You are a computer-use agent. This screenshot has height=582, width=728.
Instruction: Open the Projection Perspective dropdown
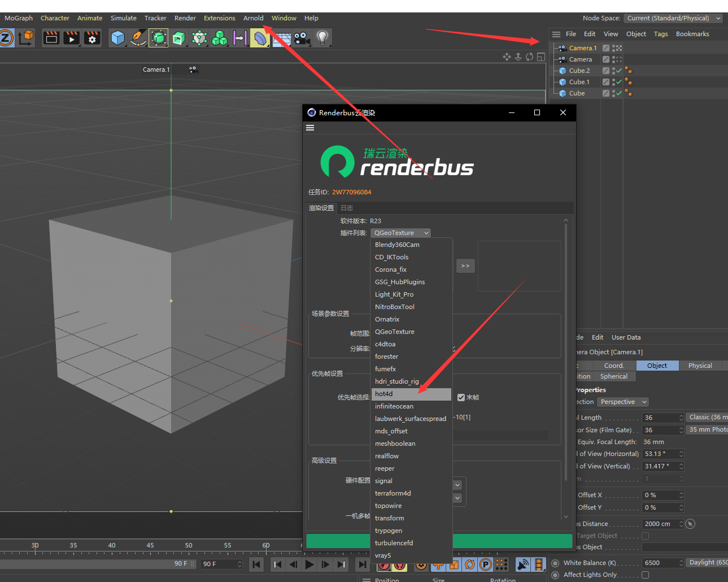pos(622,402)
